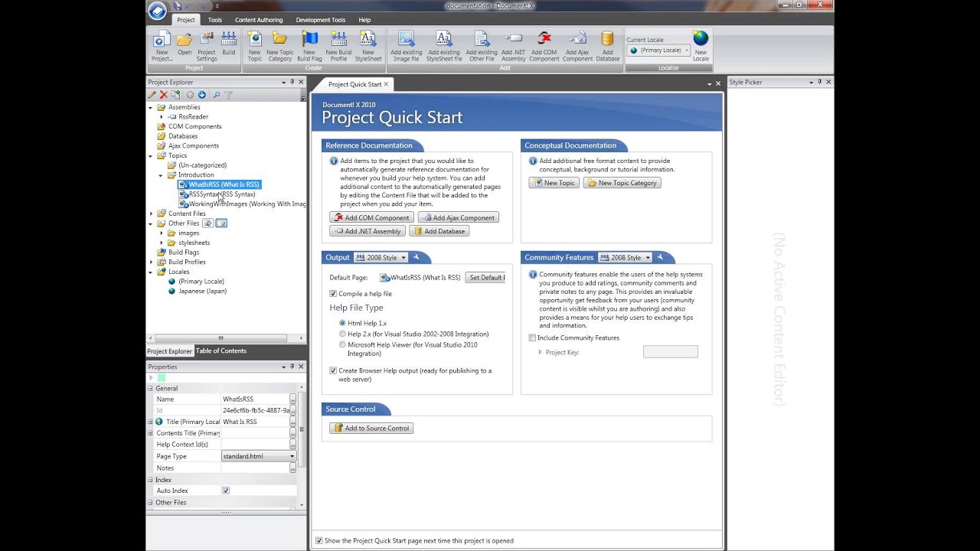Click the wrench icon beside Output 2008 Style
The width and height of the screenshot is (980, 551).
(x=416, y=257)
